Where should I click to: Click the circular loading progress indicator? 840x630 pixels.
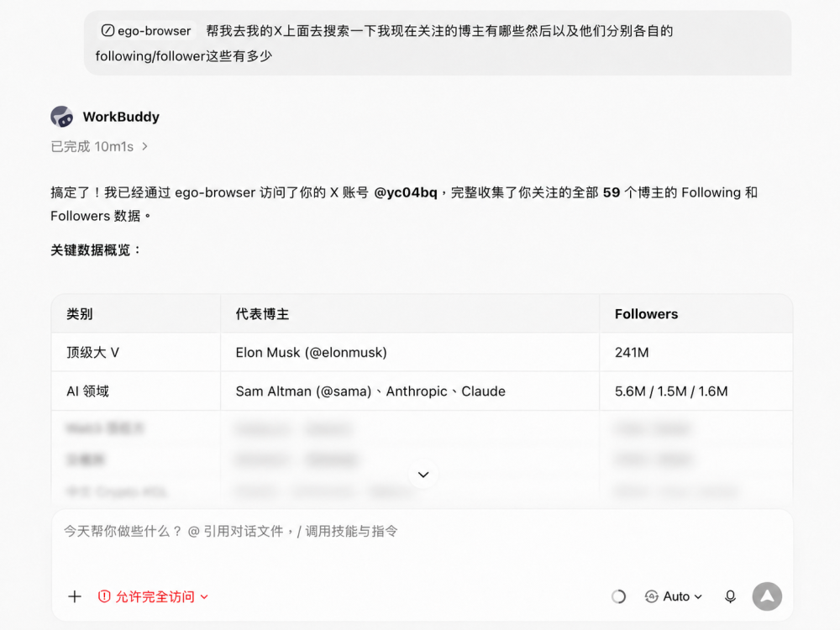(618, 596)
